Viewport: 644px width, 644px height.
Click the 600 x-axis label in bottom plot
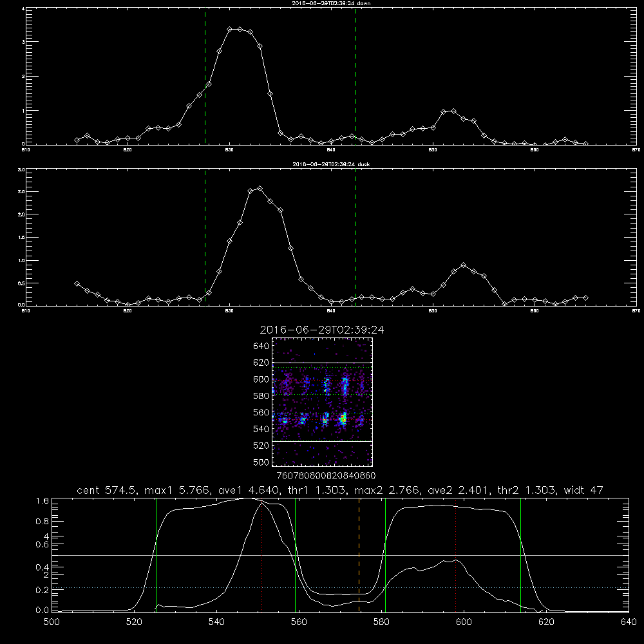pos(464,622)
